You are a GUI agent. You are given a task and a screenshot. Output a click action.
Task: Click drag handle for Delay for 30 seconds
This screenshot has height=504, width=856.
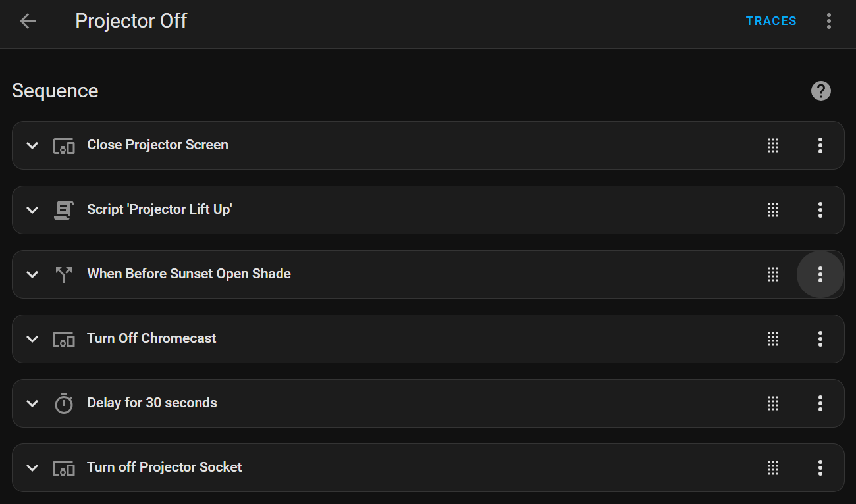pyautogui.click(x=773, y=403)
